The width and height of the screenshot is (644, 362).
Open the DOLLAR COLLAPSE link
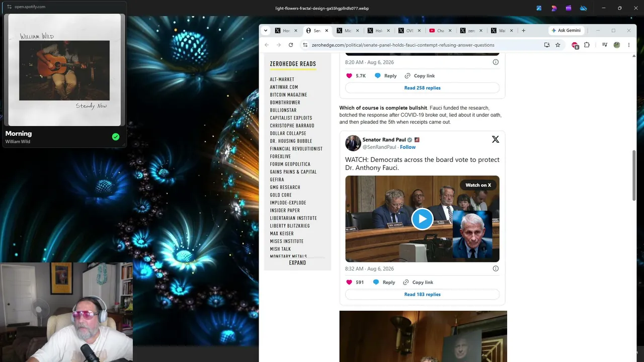[x=288, y=134]
